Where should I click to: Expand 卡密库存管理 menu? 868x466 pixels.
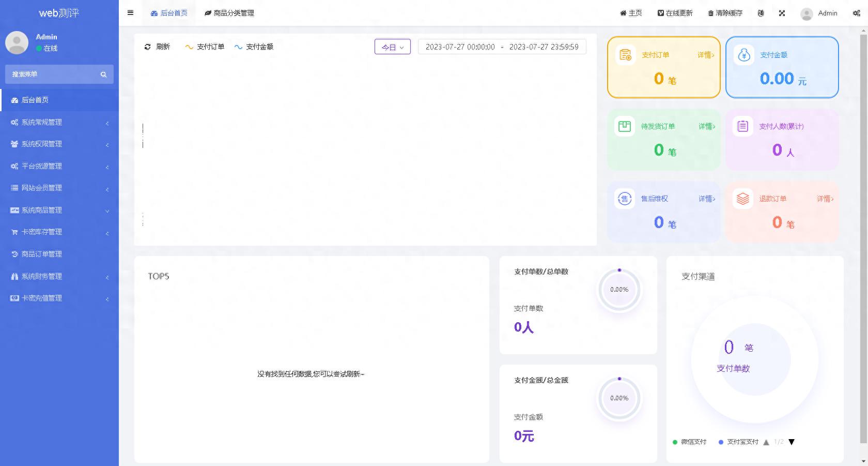59,232
